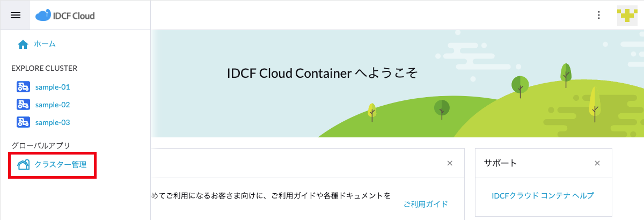Screen dimensions: 644x220
Task: Click the sample-02 cluster icon
Action: (23, 105)
